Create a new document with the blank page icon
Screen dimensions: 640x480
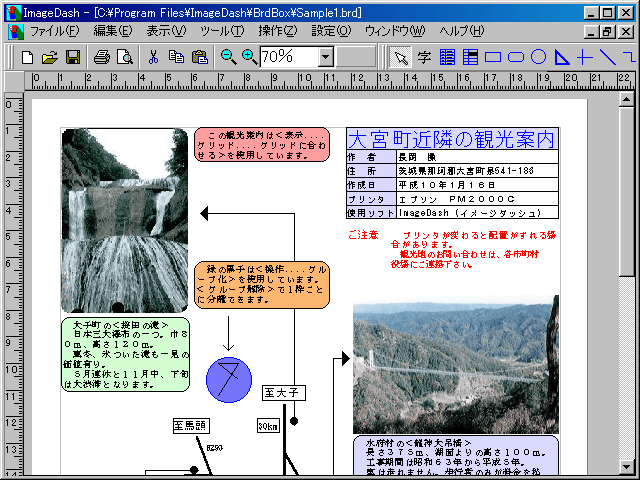click(27, 57)
